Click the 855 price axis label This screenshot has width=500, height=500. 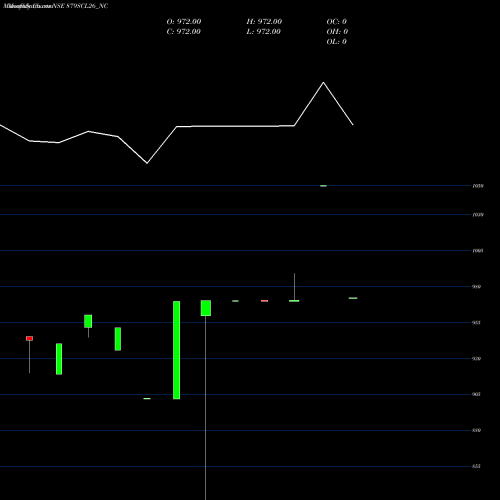click(476, 466)
